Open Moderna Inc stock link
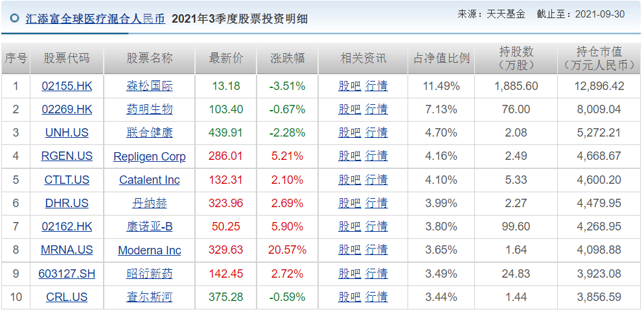This screenshot has width=644, height=312. pos(149,251)
